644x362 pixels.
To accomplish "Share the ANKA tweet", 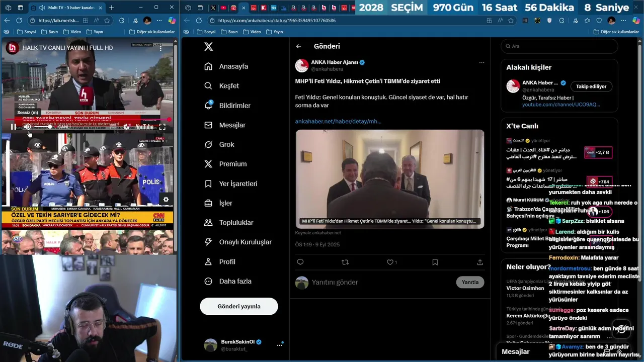I will 480,262.
